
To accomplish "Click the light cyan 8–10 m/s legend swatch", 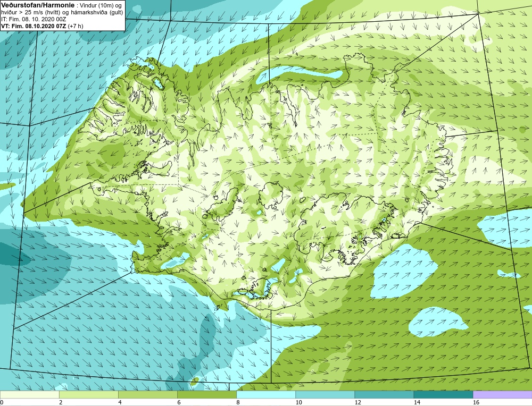I will (x=265, y=394).
